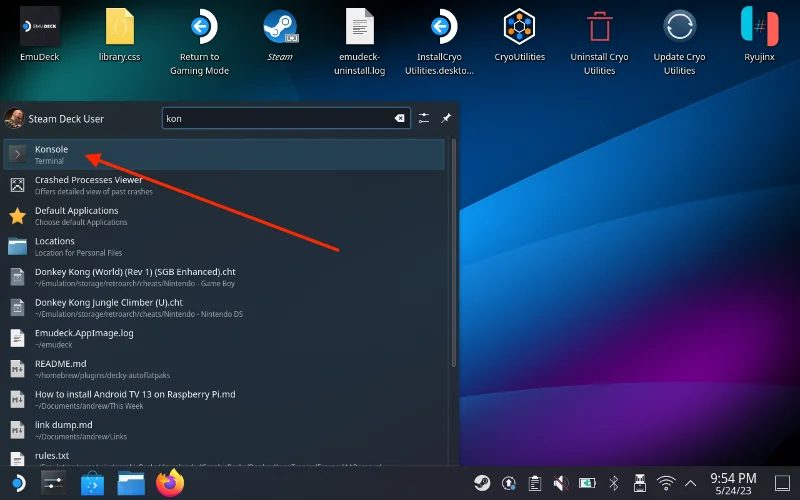Viewport: 800px width, 500px height.
Task: Open the system updates tray icon
Action: coord(509,483)
